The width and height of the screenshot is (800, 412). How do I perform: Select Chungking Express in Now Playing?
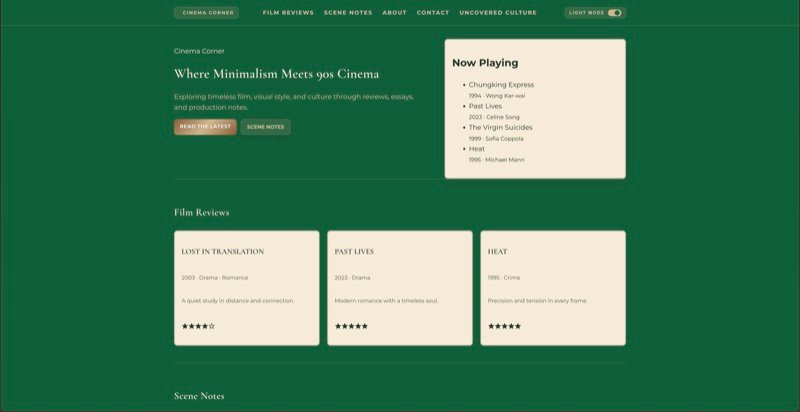point(501,85)
